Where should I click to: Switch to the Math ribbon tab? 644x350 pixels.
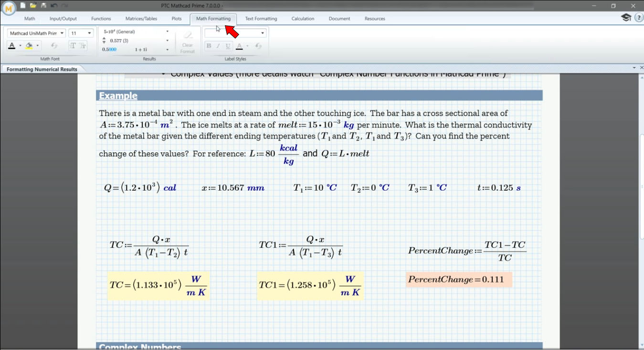tap(30, 19)
